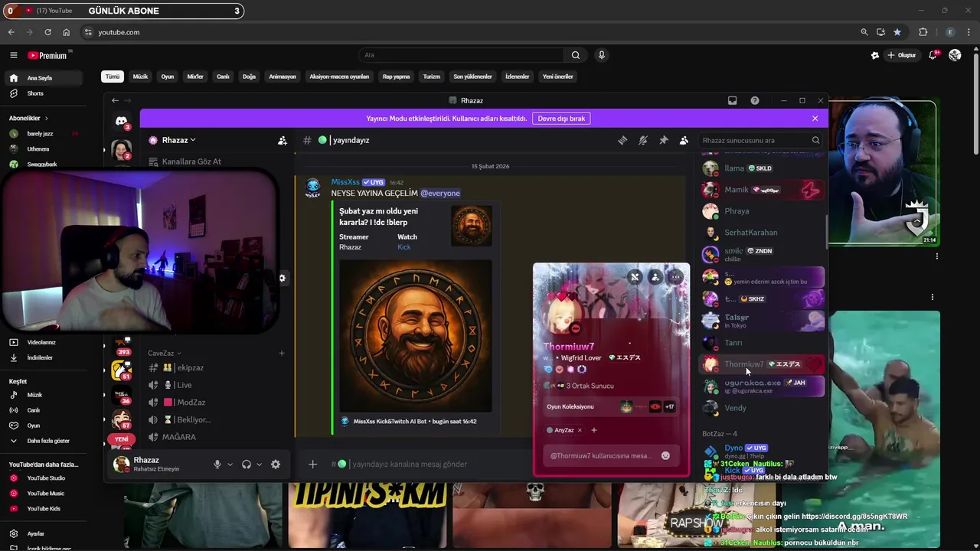Close streamer mode purple banner
The width and height of the screenshot is (980, 551).
[815, 119]
